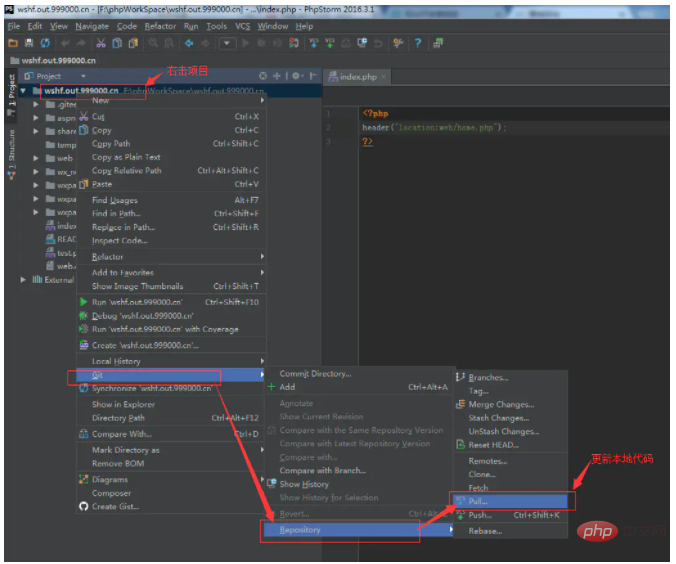Open the Project view dropdown

coord(83,76)
